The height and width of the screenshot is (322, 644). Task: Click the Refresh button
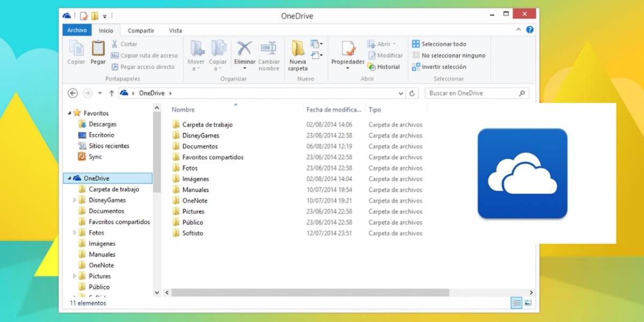[412, 93]
